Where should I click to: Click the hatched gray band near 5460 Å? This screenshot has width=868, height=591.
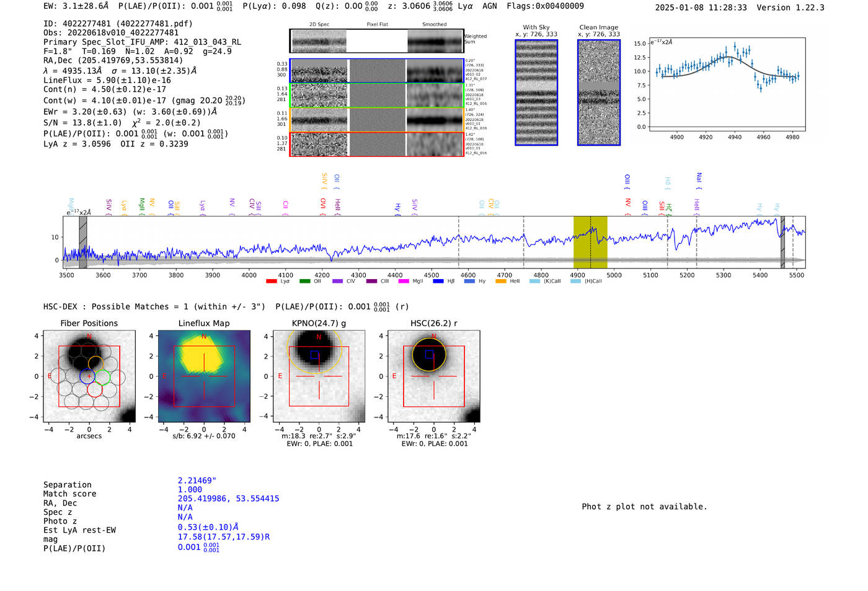coord(782,242)
